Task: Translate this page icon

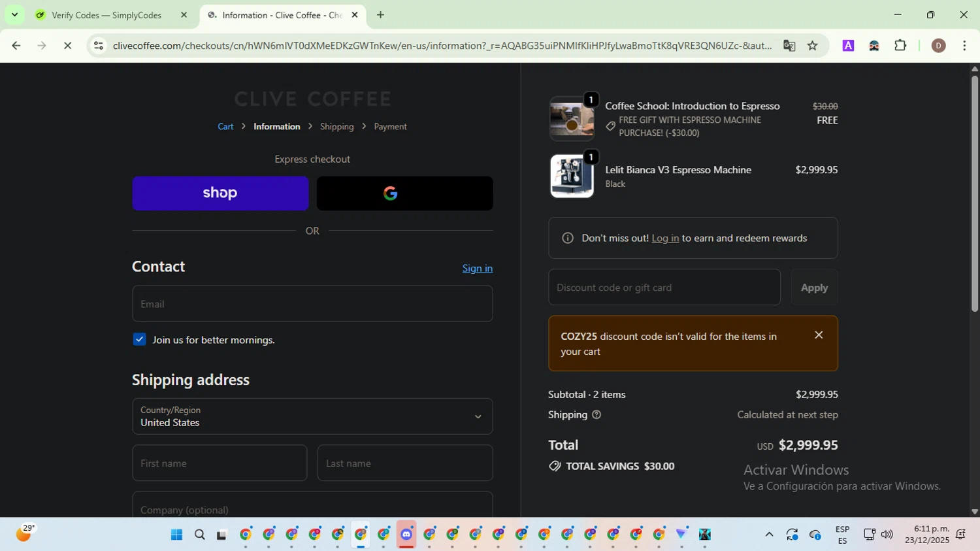Action: coord(789,46)
